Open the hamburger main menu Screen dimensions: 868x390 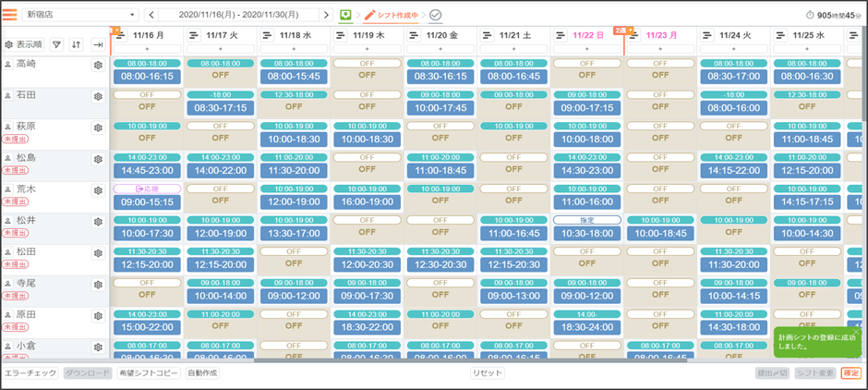coord(9,15)
